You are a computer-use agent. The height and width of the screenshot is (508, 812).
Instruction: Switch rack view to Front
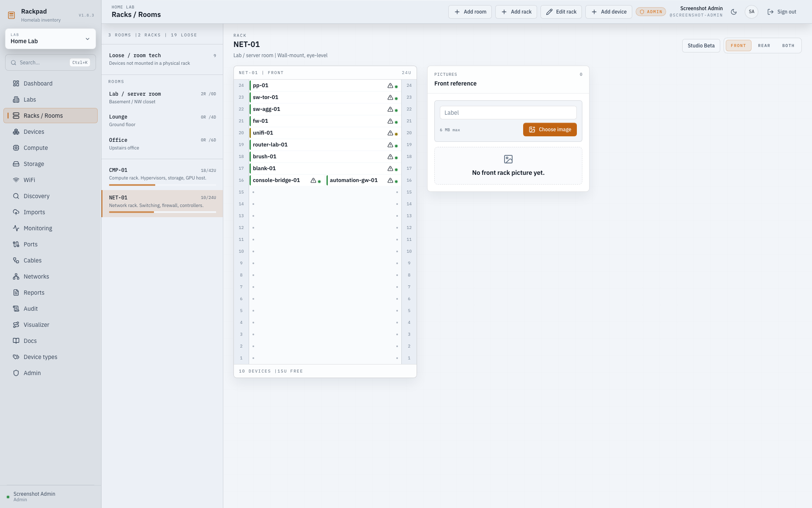click(738, 46)
